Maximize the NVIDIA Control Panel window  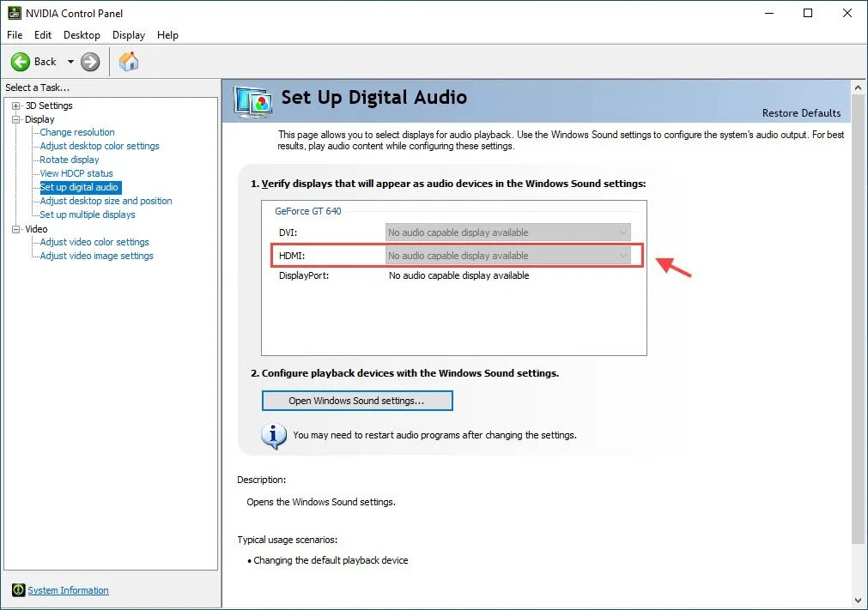808,13
